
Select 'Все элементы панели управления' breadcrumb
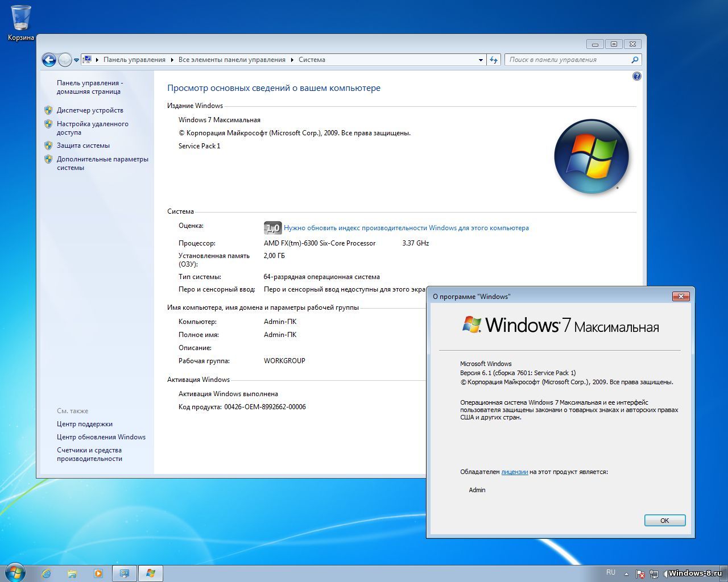(x=232, y=60)
